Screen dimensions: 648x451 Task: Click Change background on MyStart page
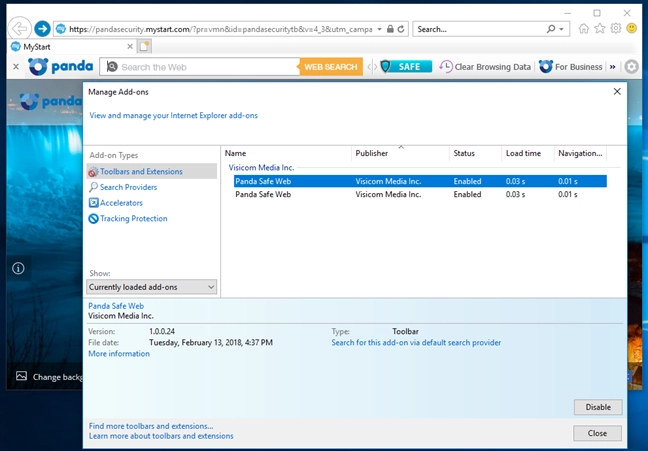click(x=49, y=377)
